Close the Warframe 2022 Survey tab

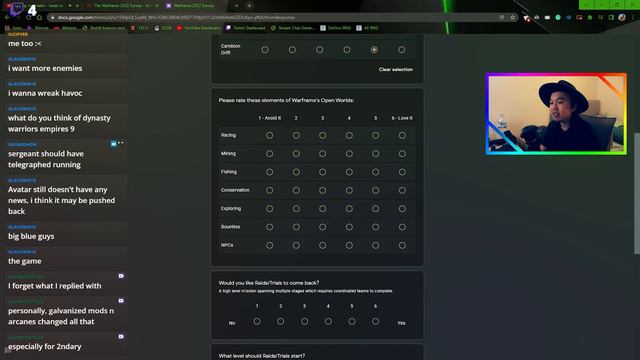tap(236, 6)
